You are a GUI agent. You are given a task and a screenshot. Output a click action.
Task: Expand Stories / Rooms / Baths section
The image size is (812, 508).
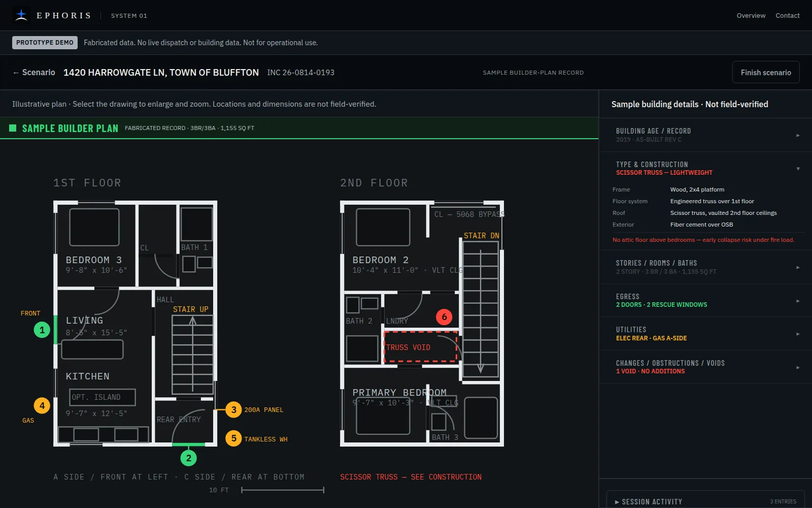click(x=705, y=267)
